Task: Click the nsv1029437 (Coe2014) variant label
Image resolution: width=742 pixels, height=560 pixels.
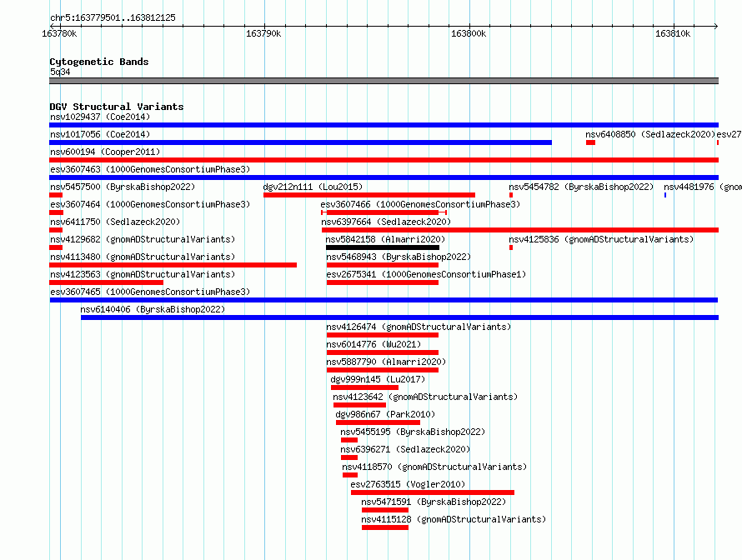Action: 100,117
